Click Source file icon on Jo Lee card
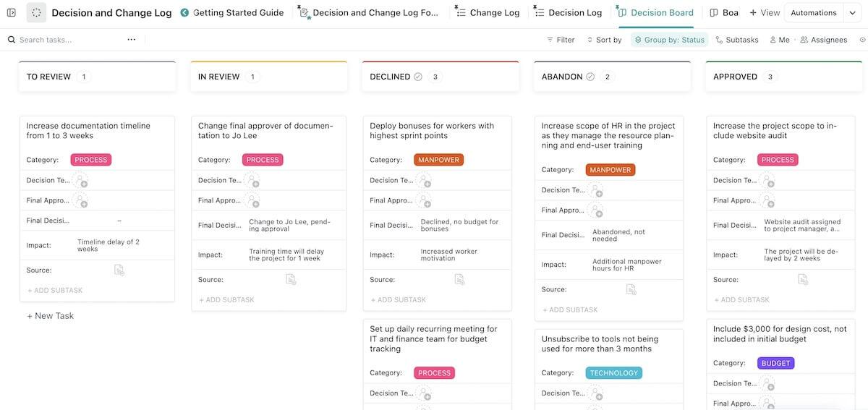This screenshot has width=868, height=410. click(291, 279)
